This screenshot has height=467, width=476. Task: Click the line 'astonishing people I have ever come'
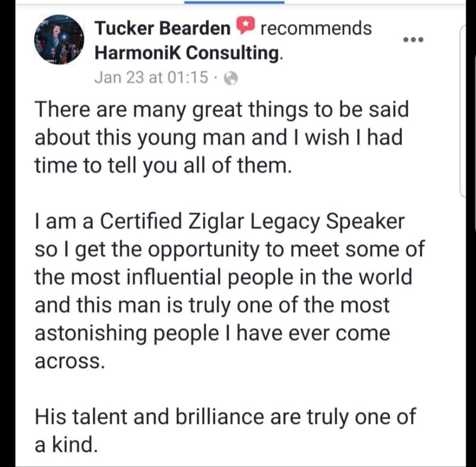tap(212, 333)
